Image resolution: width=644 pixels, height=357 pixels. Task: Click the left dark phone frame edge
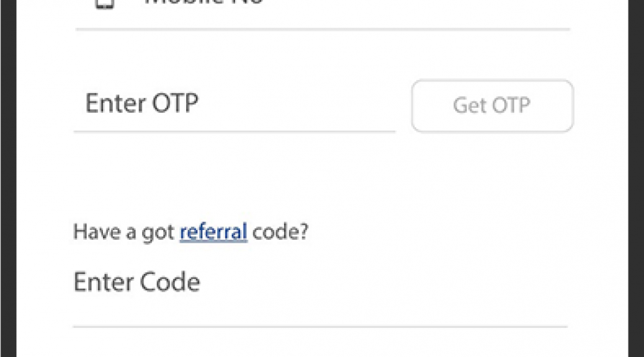(8, 178)
